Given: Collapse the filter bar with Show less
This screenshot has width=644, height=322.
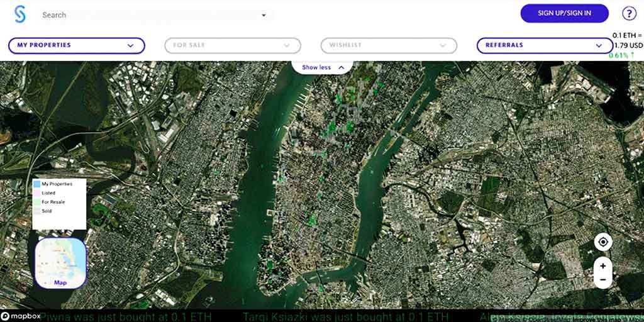Looking at the screenshot, I should pyautogui.click(x=316, y=67).
